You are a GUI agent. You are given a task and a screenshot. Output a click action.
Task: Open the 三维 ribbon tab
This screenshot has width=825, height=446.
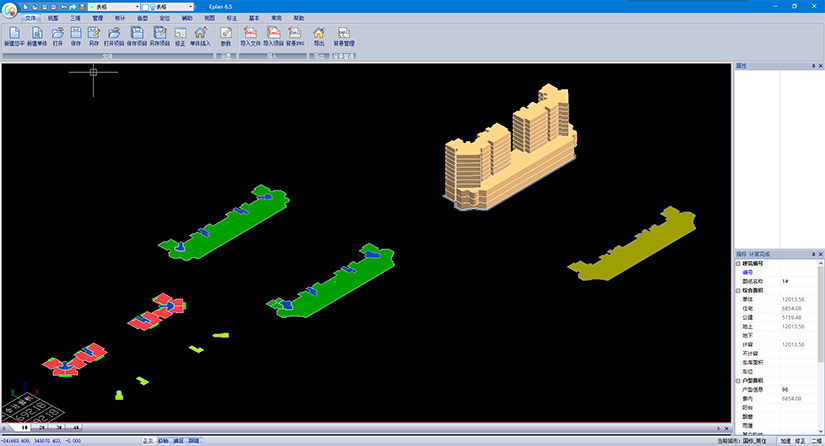click(75, 18)
